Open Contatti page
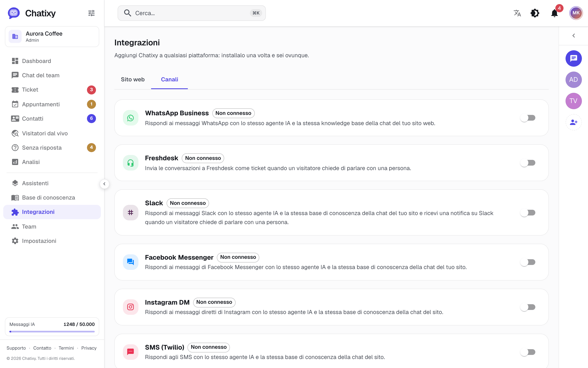This screenshot has width=588, height=368. [52, 119]
